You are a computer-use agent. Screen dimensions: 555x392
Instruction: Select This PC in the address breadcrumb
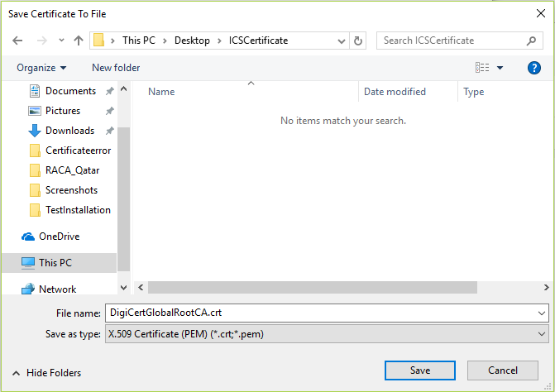coord(139,41)
